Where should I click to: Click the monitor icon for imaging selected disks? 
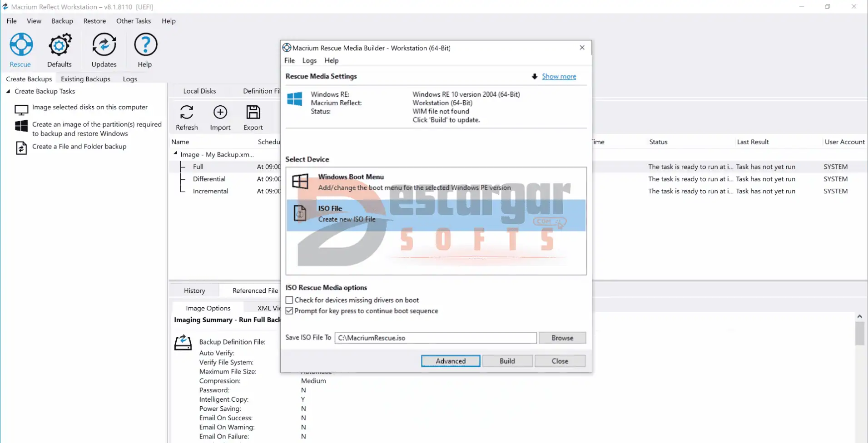click(x=21, y=109)
